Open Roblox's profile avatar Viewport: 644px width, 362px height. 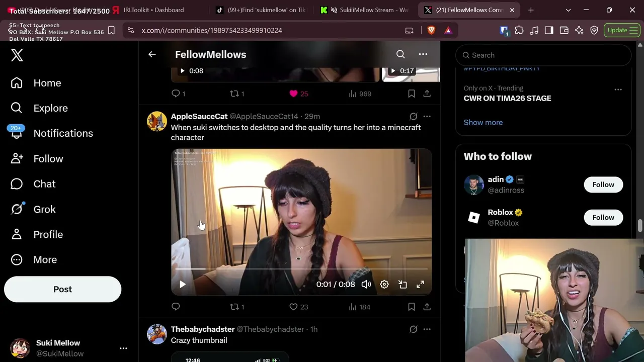tap(474, 217)
